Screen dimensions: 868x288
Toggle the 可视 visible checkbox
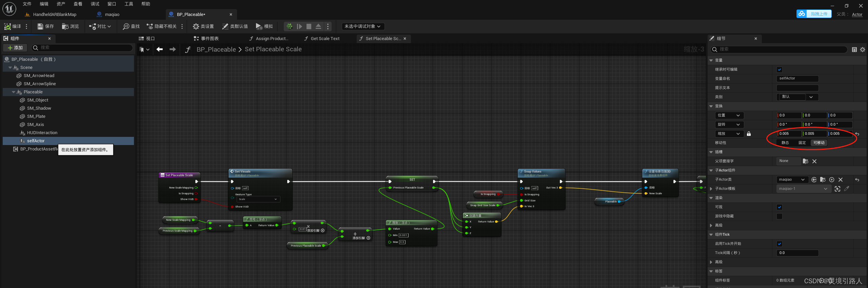[x=780, y=207]
